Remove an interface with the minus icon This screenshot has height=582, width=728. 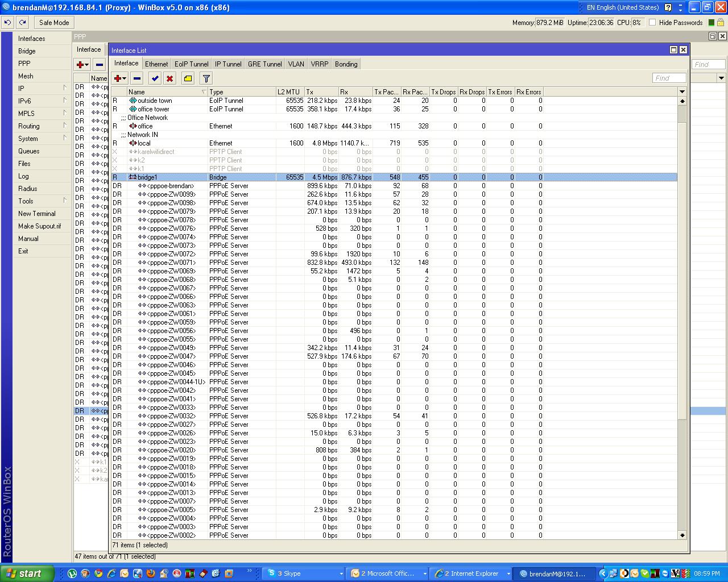[x=136, y=78]
